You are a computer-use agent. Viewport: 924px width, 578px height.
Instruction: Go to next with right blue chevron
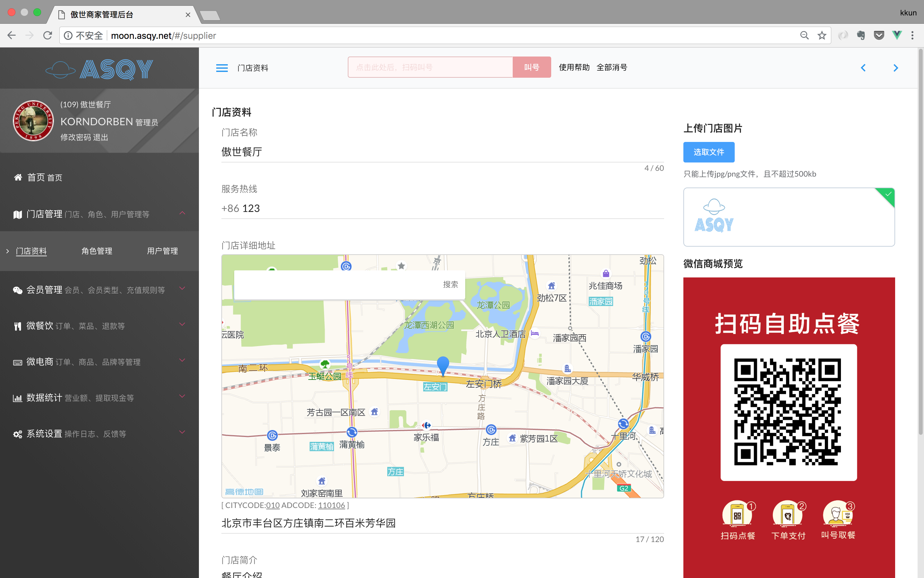click(x=895, y=68)
